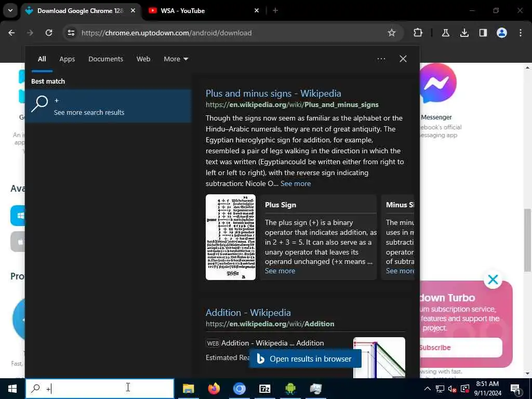Click muted volume tray icon
Viewport: 532px width, 399px height.
click(453, 389)
